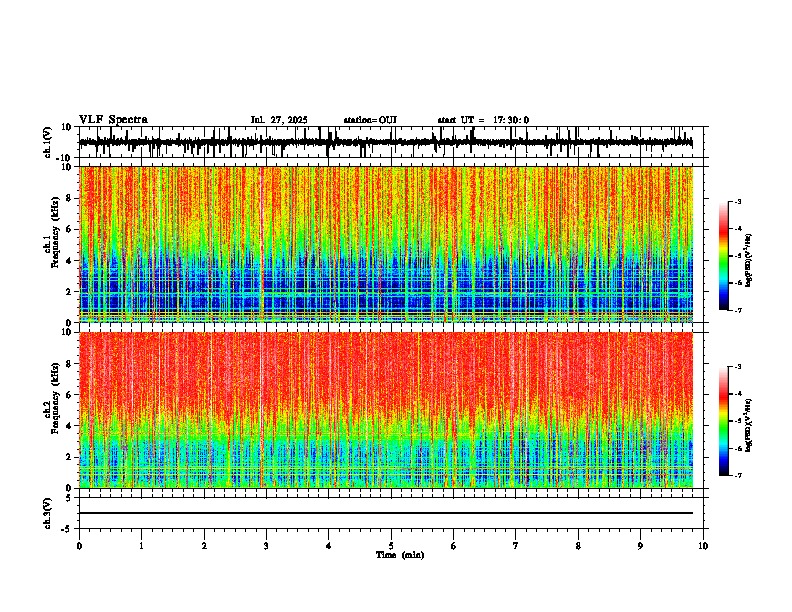The height and width of the screenshot is (612, 792).
Task: Click time axis tick label '0'
Action: click(x=79, y=546)
